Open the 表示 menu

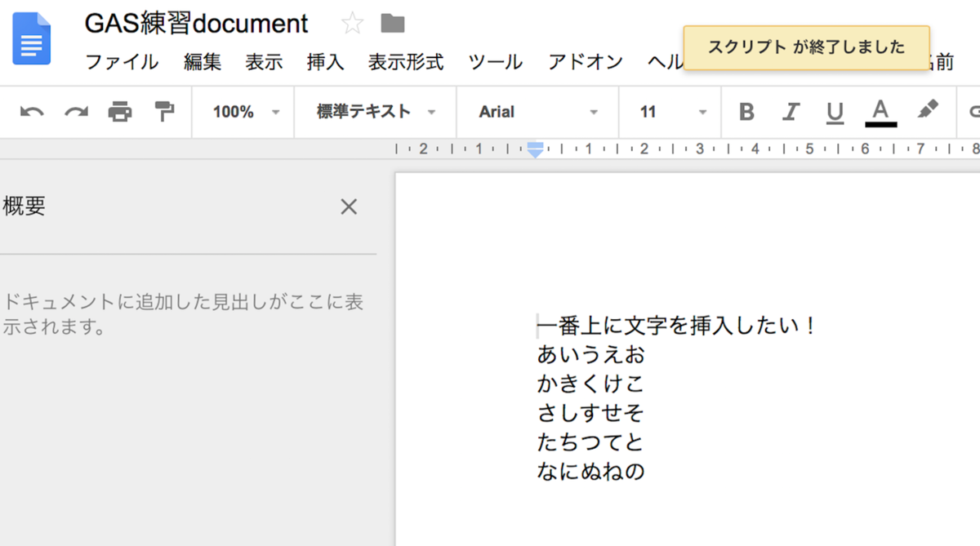tap(264, 62)
